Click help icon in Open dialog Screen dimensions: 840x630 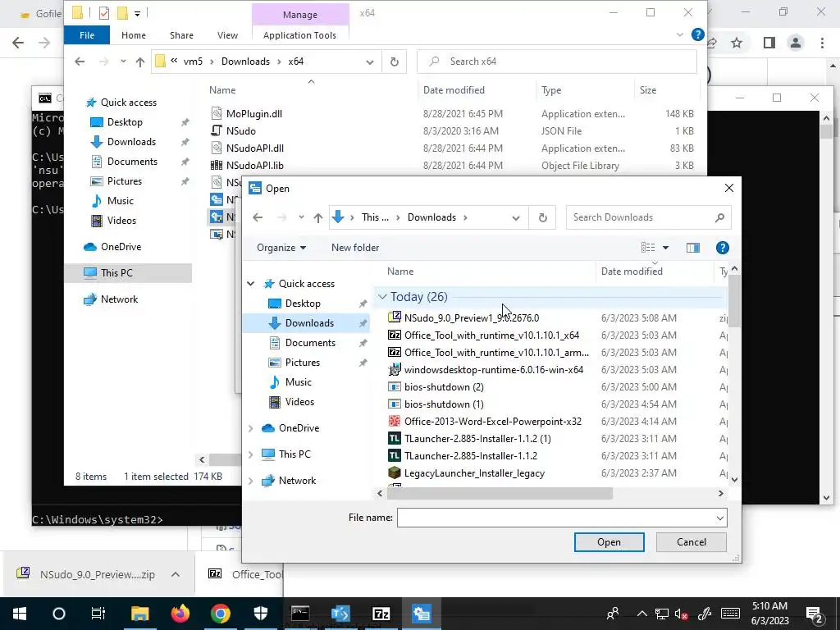722,248
